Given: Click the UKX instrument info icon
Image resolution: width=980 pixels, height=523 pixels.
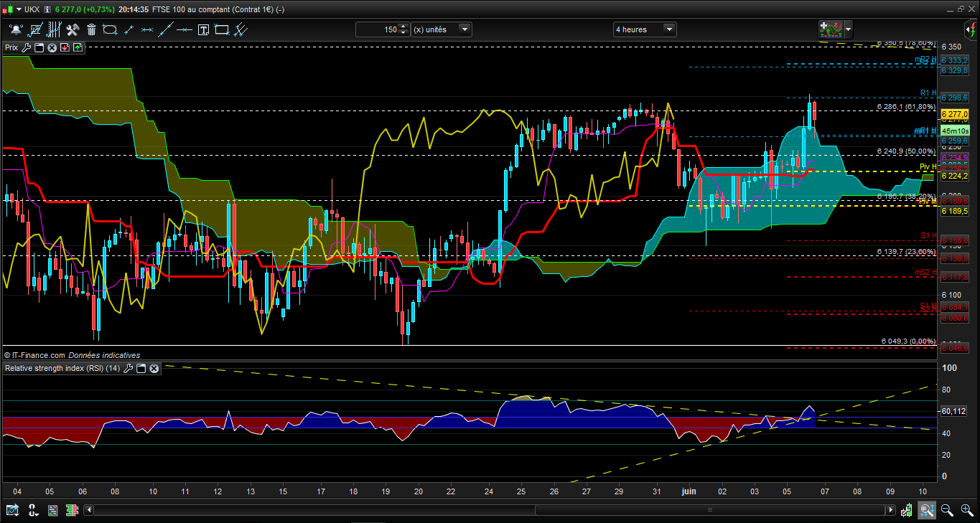Looking at the screenshot, I should click(x=47, y=9).
